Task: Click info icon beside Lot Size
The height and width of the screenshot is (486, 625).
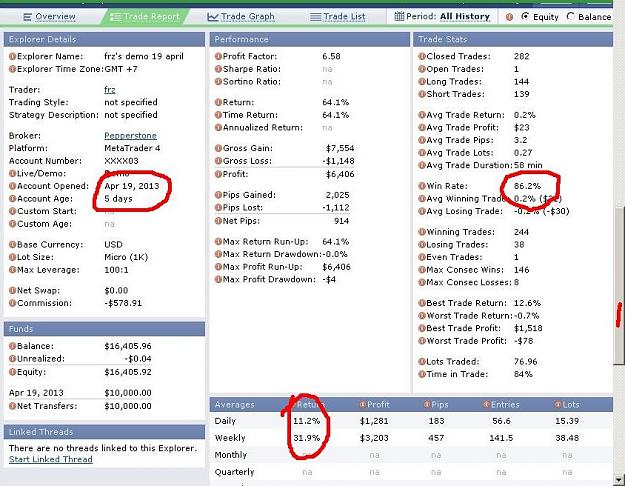Action: click(12, 257)
